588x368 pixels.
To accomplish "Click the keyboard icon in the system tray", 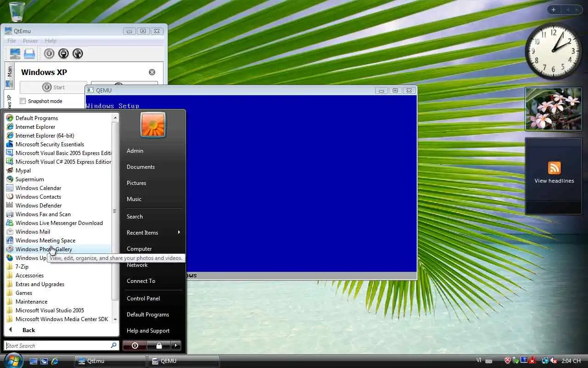I will (489, 361).
